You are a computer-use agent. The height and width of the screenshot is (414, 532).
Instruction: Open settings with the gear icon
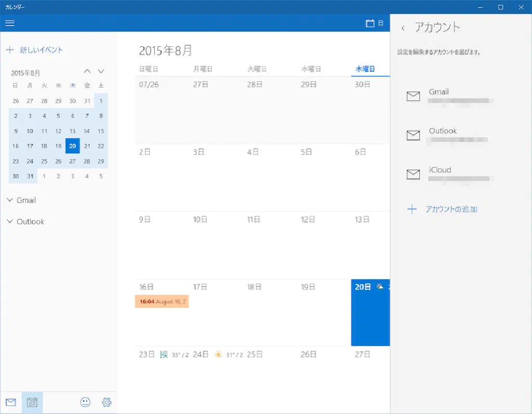point(107,402)
